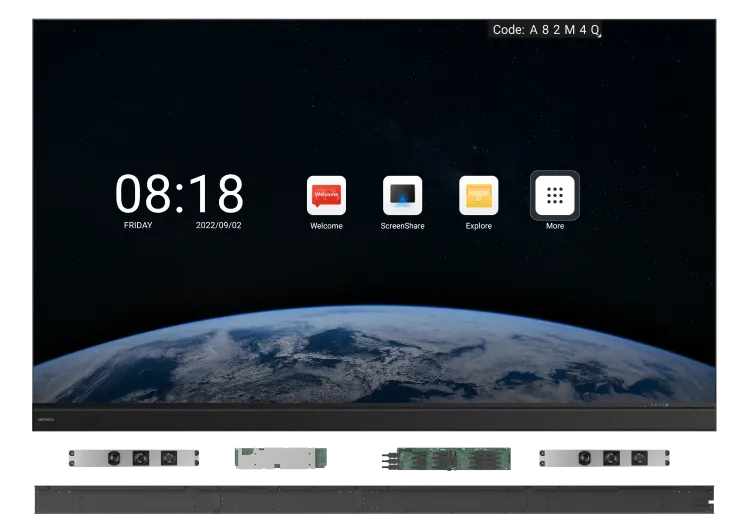
Task: Select the green circuit board image
Action: tap(446, 459)
